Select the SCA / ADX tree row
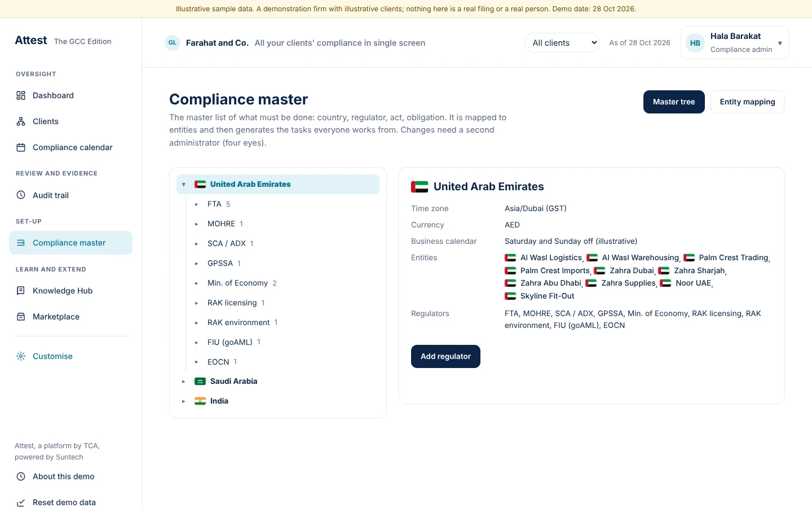 pos(284,244)
